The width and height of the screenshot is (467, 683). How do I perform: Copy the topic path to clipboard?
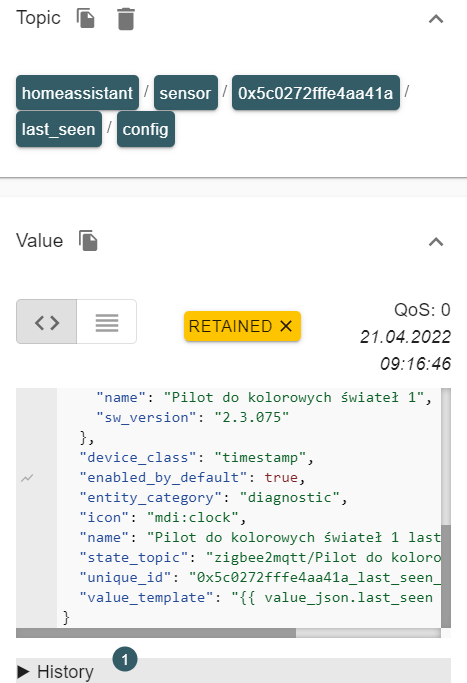[x=86, y=19]
